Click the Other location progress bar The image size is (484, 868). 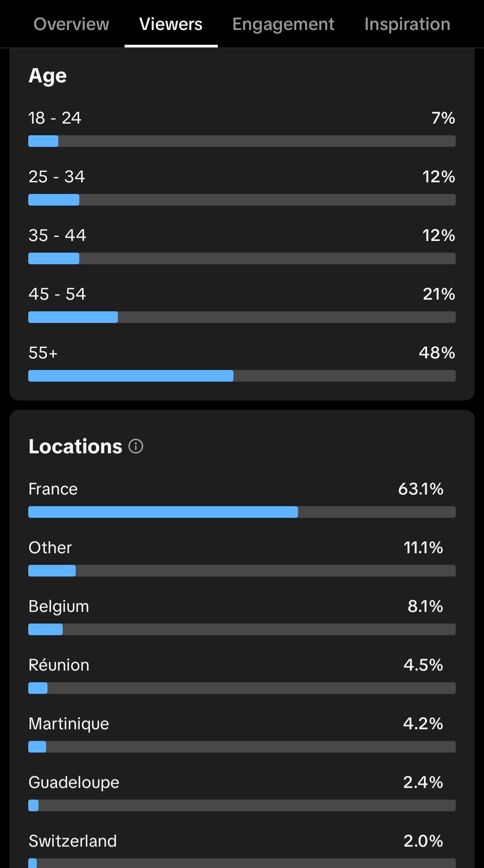click(242, 571)
